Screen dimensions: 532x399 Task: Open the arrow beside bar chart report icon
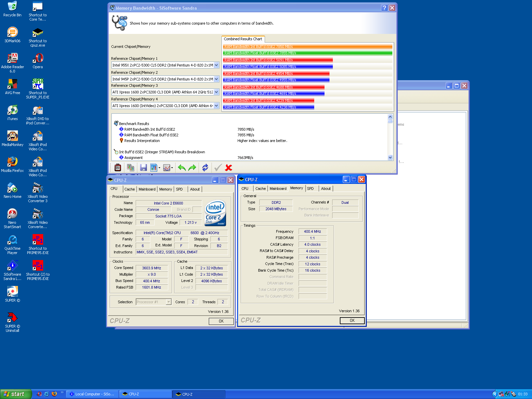(159, 168)
